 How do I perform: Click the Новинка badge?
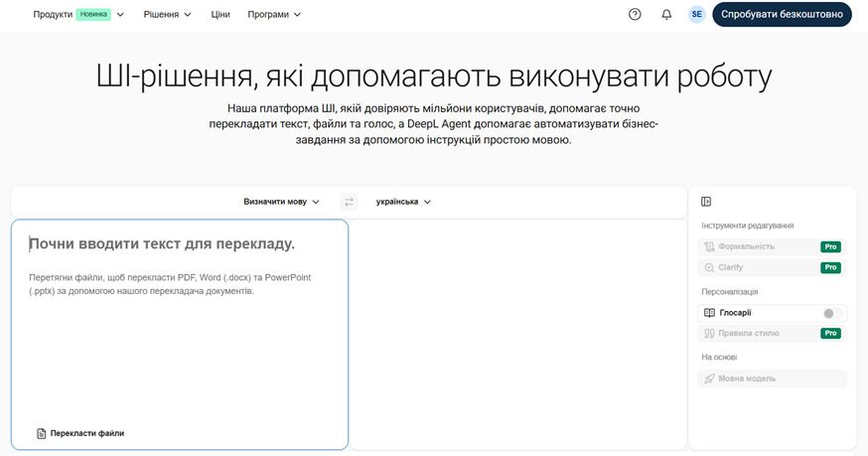(93, 15)
